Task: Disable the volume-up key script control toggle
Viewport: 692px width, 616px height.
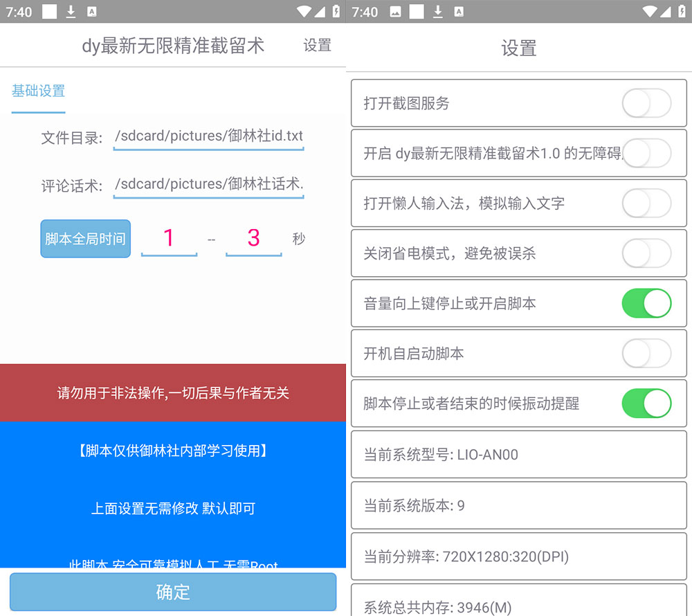Action: pos(646,303)
